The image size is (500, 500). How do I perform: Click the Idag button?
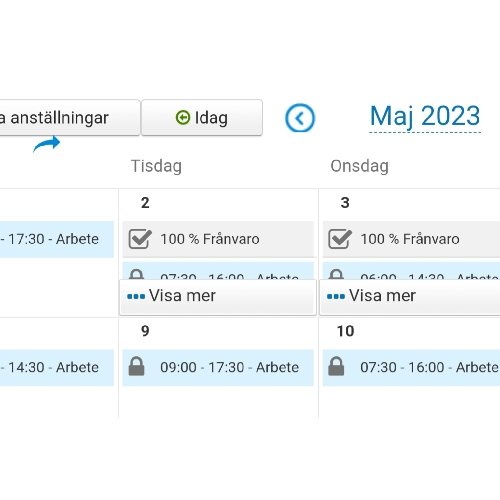point(202,118)
